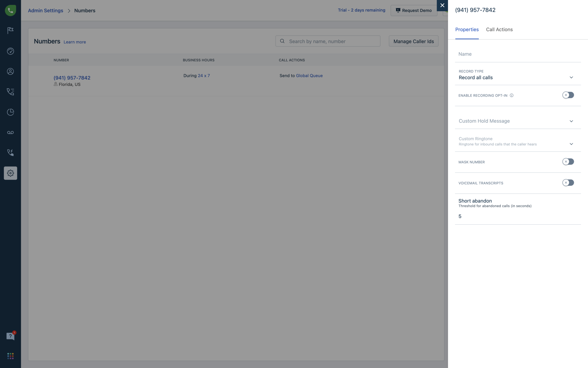The image size is (588, 368).
Task: Click the Manage Caller Ids button
Action: [x=413, y=41]
